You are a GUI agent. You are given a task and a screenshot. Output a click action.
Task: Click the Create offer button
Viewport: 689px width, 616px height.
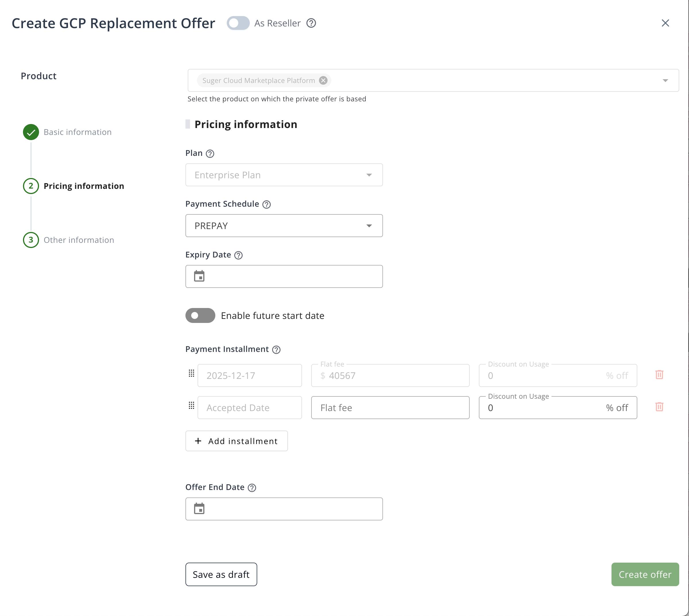(x=644, y=574)
